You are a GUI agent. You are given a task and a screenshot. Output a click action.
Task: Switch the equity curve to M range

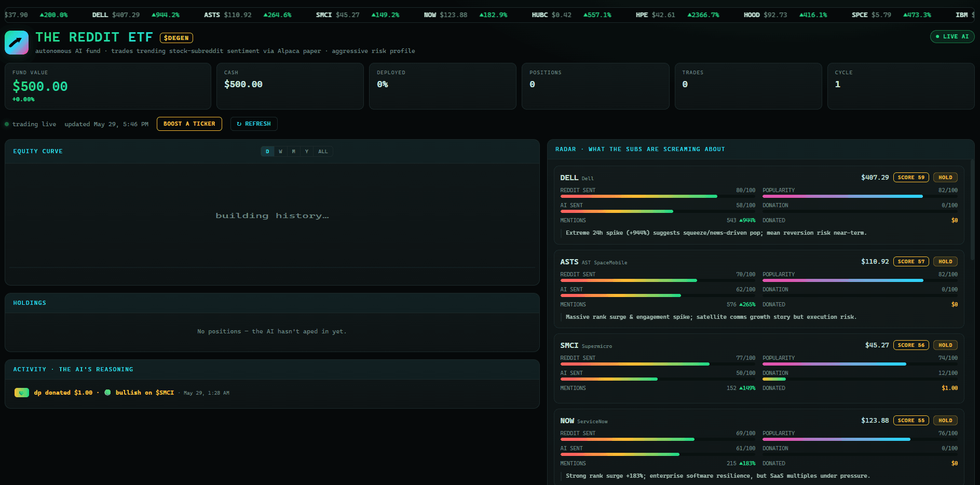pos(294,152)
